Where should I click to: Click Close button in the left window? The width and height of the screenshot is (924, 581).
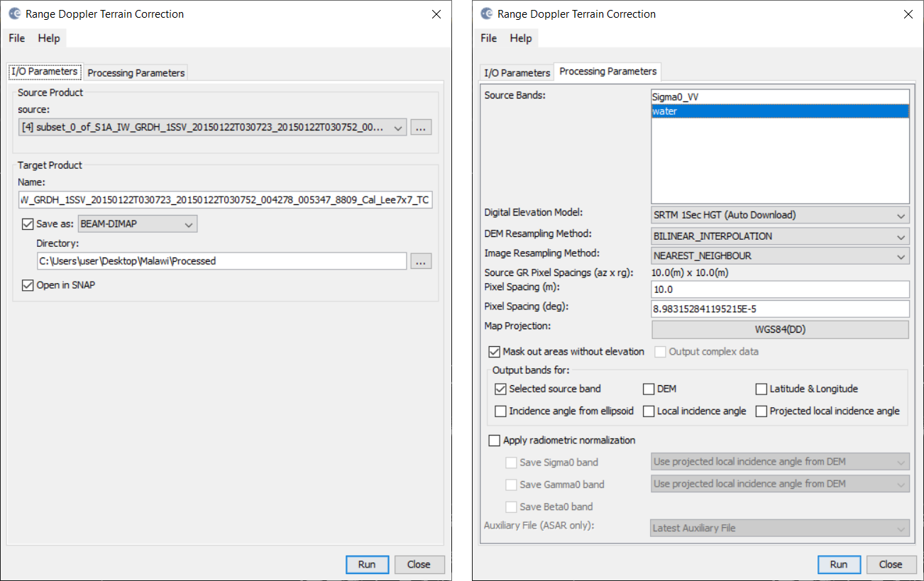[x=419, y=565]
